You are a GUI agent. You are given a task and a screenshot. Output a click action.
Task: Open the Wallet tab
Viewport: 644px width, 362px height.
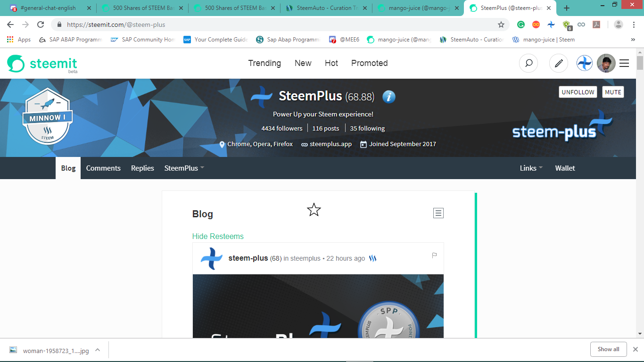pyautogui.click(x=565, y=168)
